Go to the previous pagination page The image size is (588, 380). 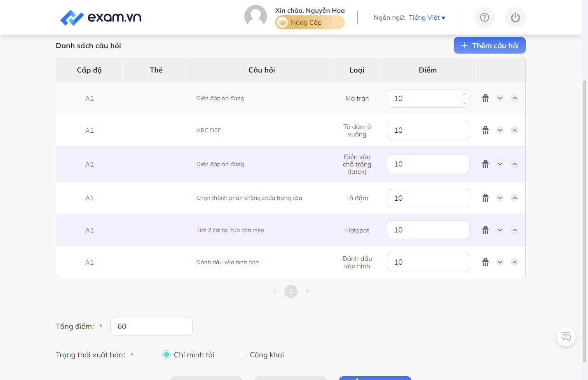274,291
